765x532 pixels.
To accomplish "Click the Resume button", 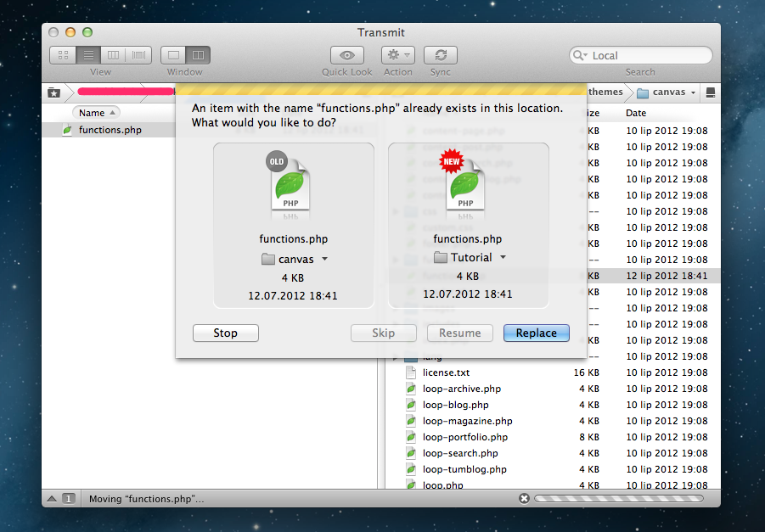I will (459, 333).
